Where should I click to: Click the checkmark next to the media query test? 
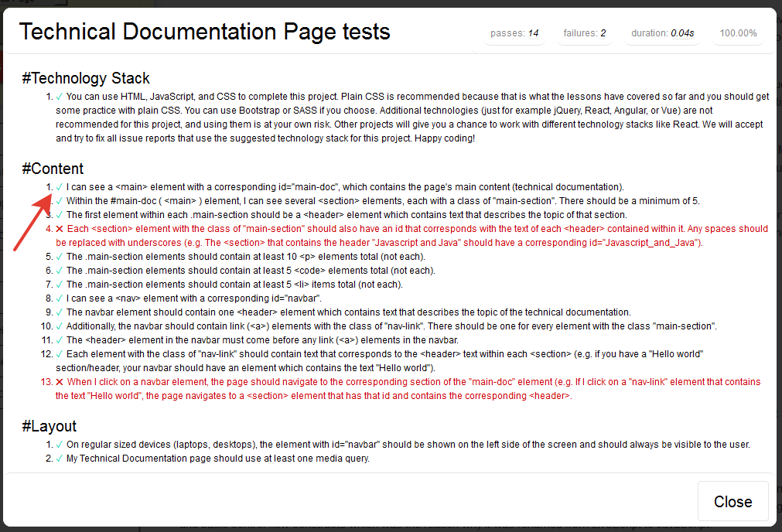[x=59, y=458]
